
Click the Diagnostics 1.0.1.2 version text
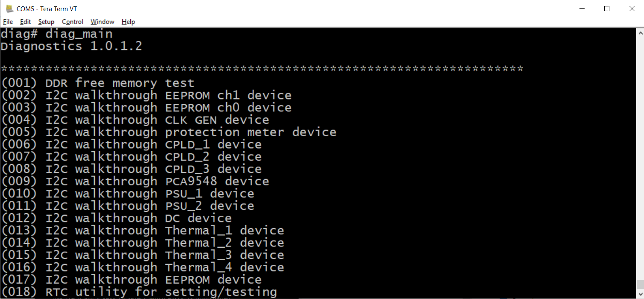pos(71,46)
